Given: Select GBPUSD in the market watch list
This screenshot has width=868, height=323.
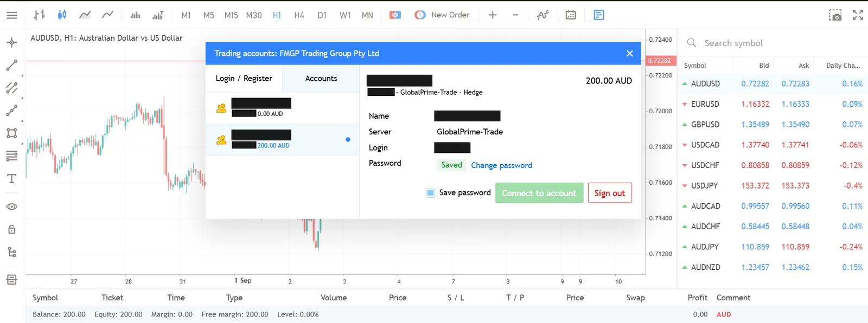Looking at the screenshot, I should (x=773, y=125).
